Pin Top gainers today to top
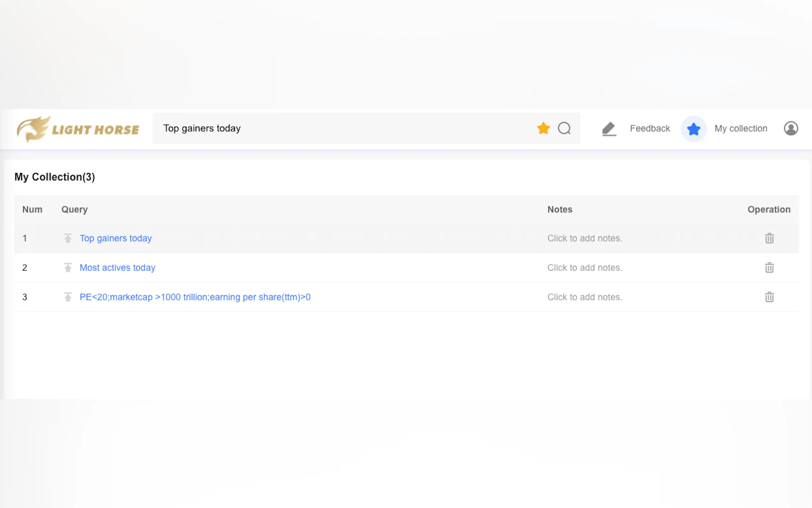This screenshot has width=812, height=508. (x=68, y=238)
